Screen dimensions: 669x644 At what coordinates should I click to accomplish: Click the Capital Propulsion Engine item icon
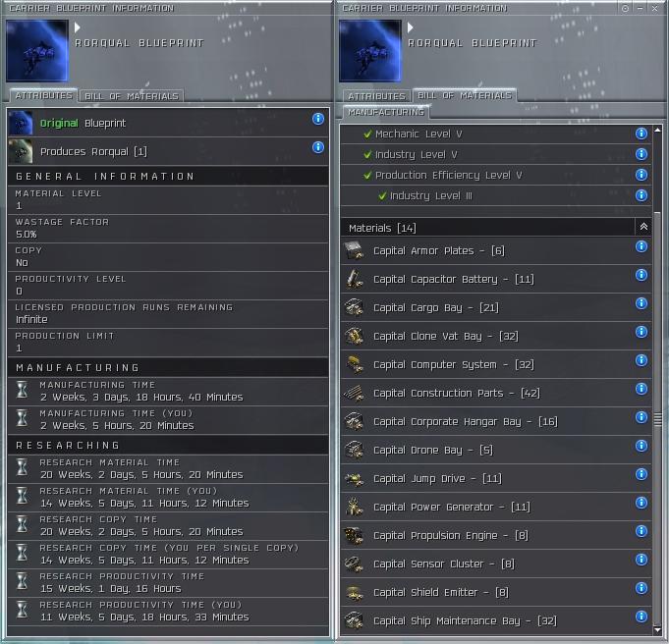point(354,536)
